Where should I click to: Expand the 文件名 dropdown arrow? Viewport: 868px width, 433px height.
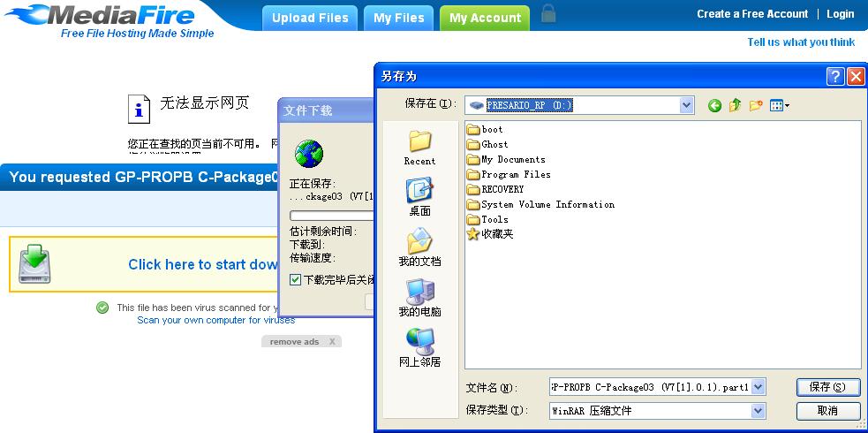pyautogui.click(x=759, y=387)
